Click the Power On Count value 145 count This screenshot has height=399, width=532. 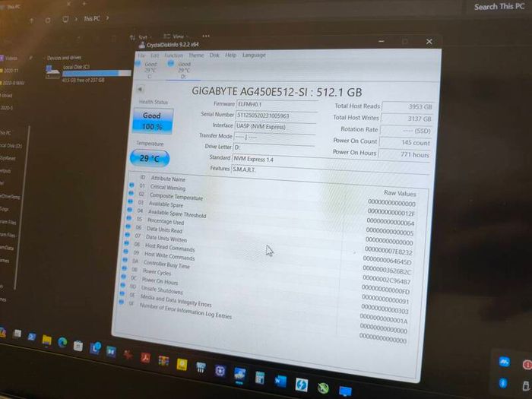(405, 143)
